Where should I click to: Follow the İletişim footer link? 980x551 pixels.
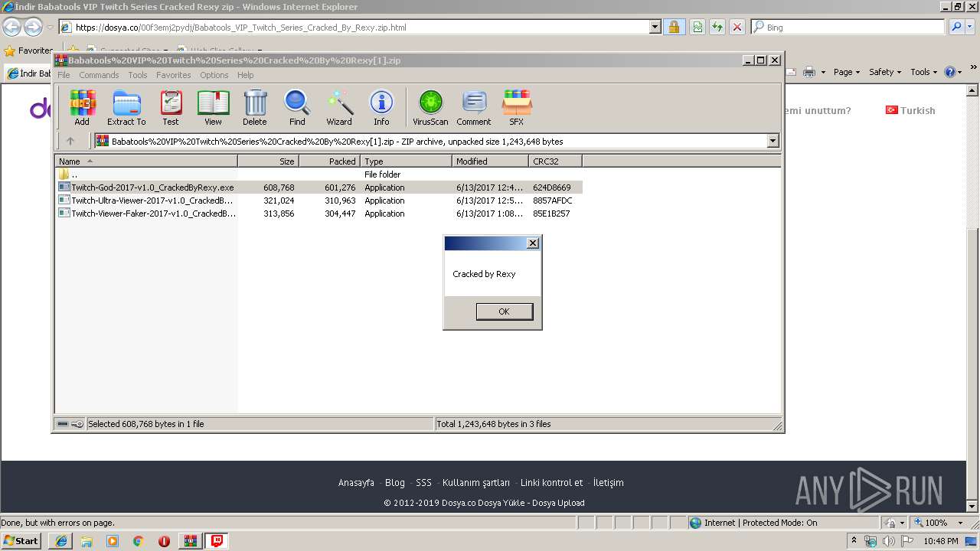608,483
